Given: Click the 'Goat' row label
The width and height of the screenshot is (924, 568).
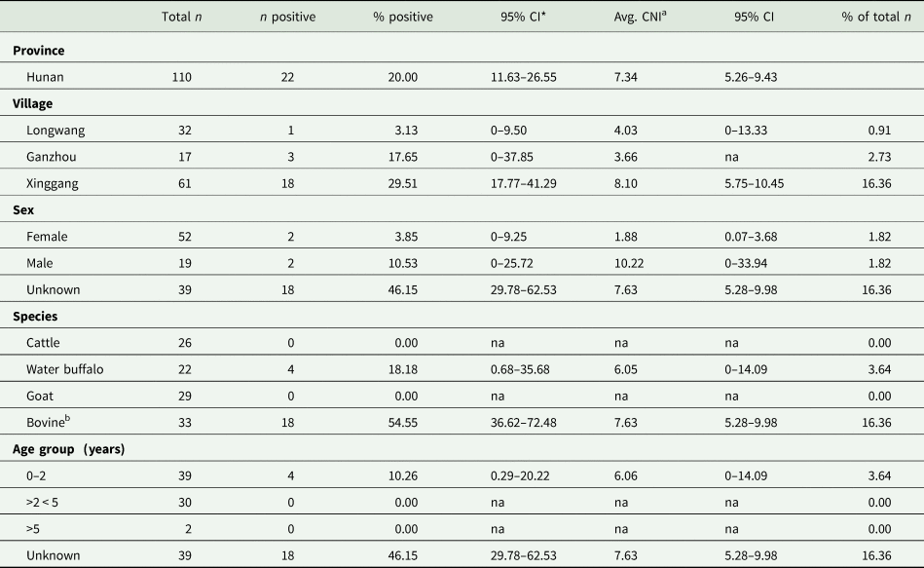Looking at the screenshot, I should tap(43, 396).
